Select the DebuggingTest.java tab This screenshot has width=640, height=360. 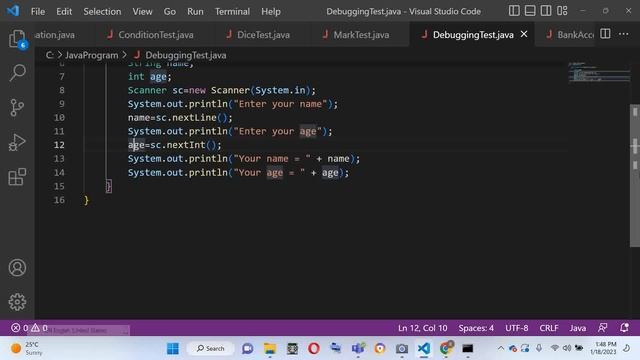pos(473,35)
